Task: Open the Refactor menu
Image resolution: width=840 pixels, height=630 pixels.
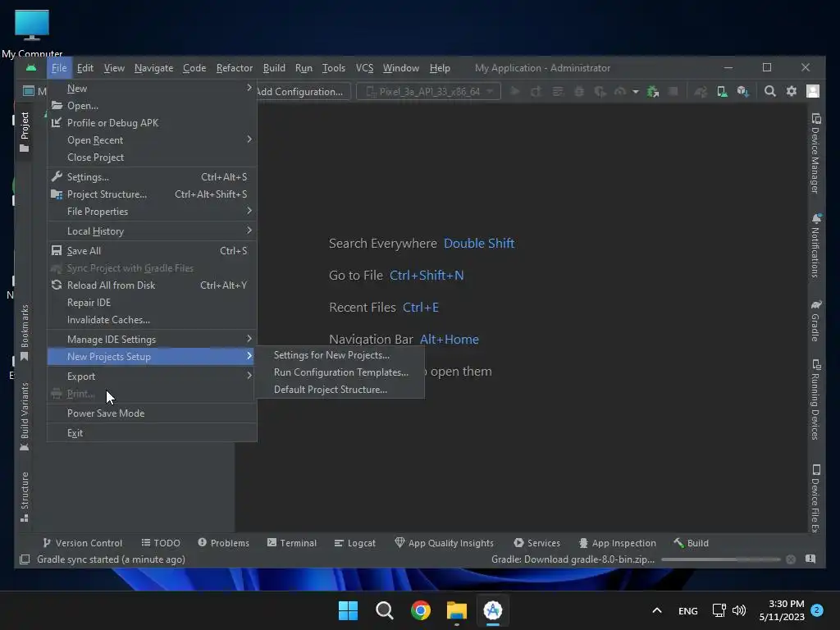Action: click(234, 68)
